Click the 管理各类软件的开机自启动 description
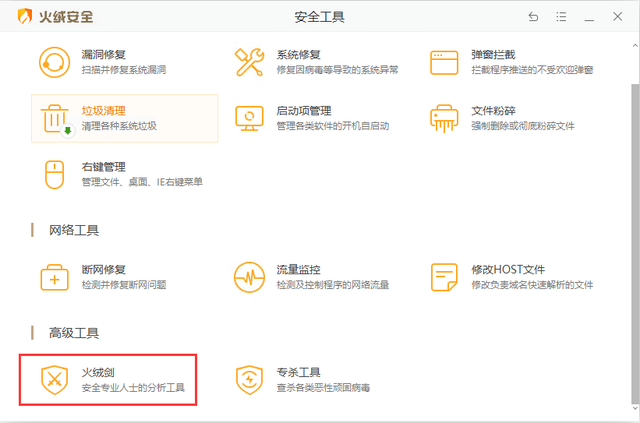Image resolution: width=640 pixels, height=423 pixels. coord(333,126)
